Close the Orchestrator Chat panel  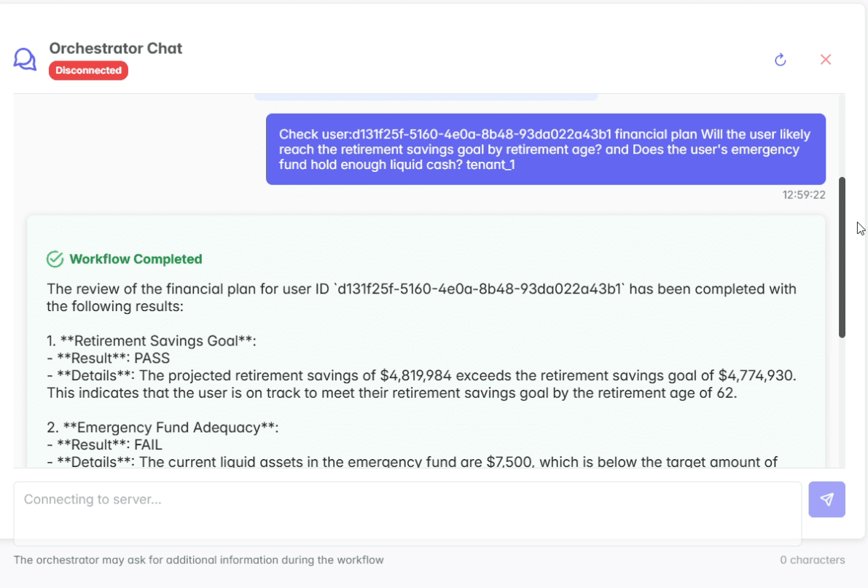(x=826, y=60)
